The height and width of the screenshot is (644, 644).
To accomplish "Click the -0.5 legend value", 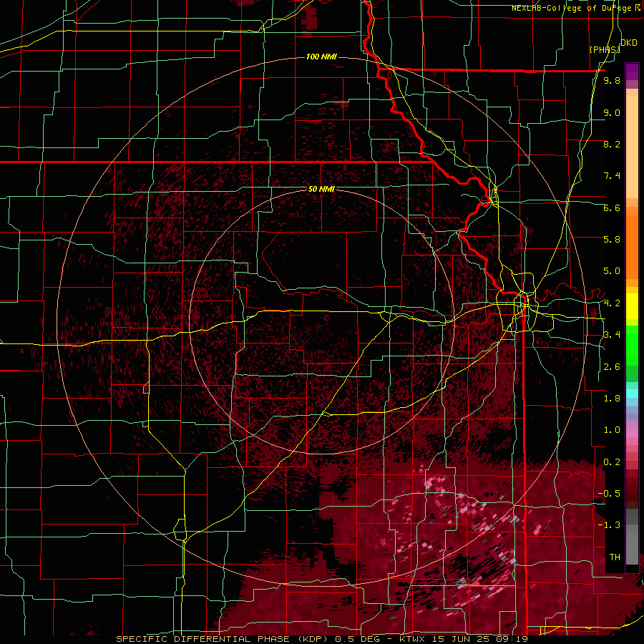I will pyautogui.click(x=609, y=494).
